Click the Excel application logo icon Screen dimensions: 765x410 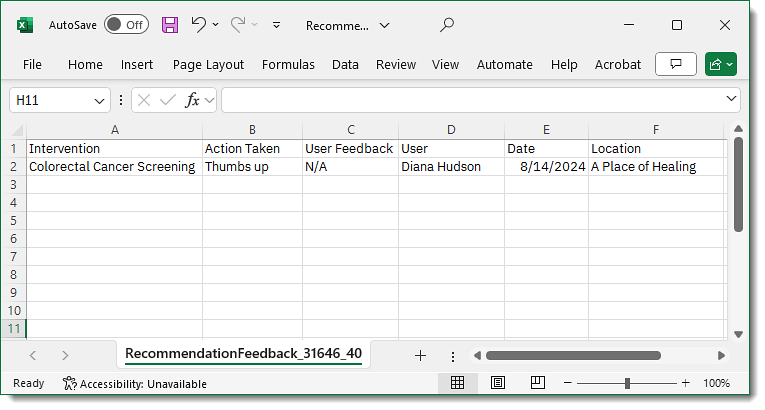(25, 25)
